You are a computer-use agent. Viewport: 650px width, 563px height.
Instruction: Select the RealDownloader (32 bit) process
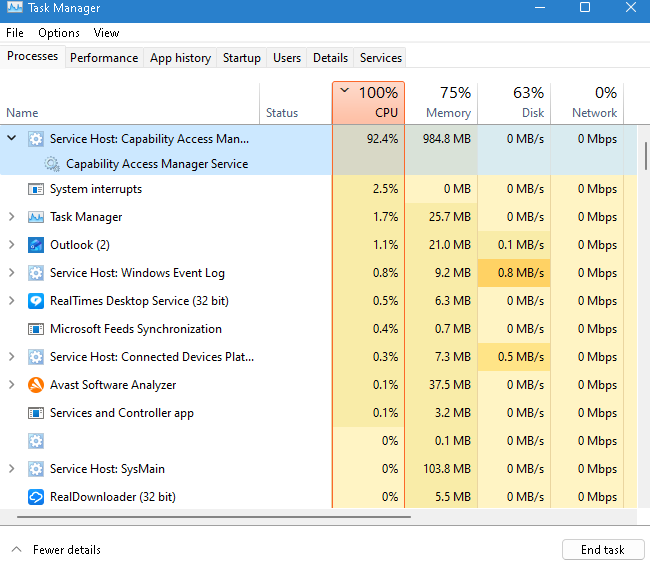point(318,497)
